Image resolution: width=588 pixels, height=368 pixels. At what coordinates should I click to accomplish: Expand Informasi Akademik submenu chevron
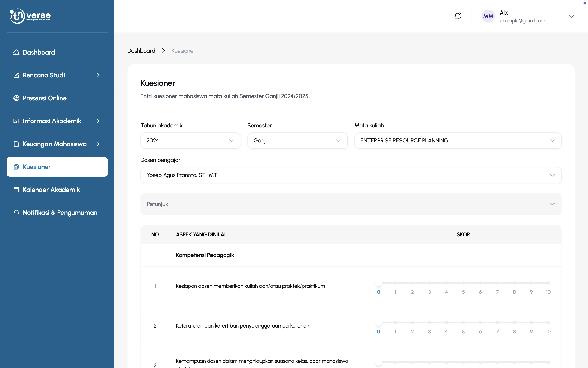(x=98, y=121)
